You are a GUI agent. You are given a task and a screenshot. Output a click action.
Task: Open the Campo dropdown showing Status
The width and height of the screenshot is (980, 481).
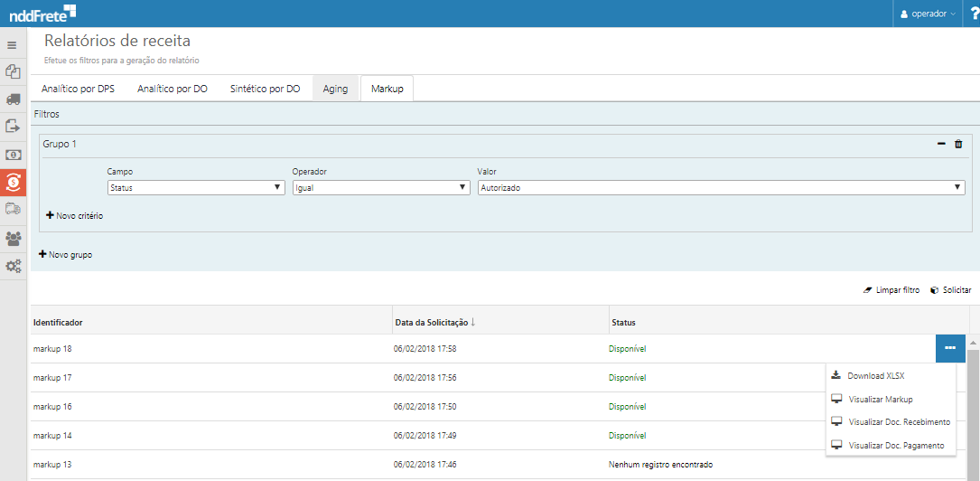[x=196, y=188]
